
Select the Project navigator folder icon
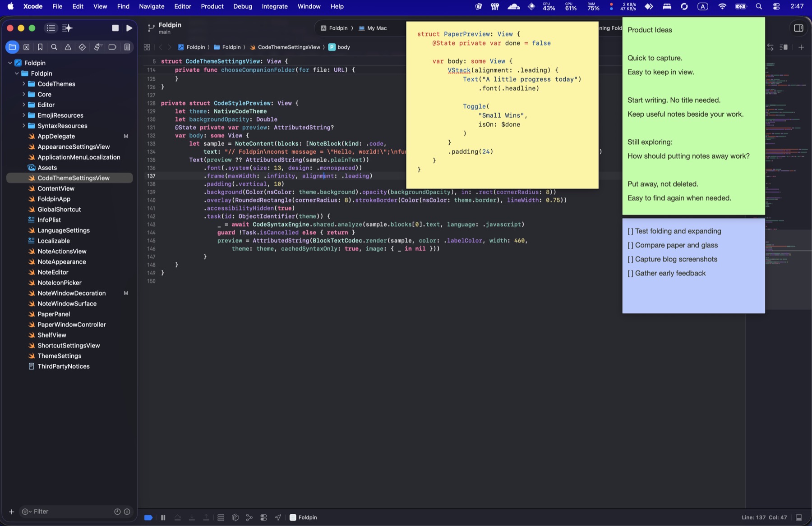coord(12,47)
